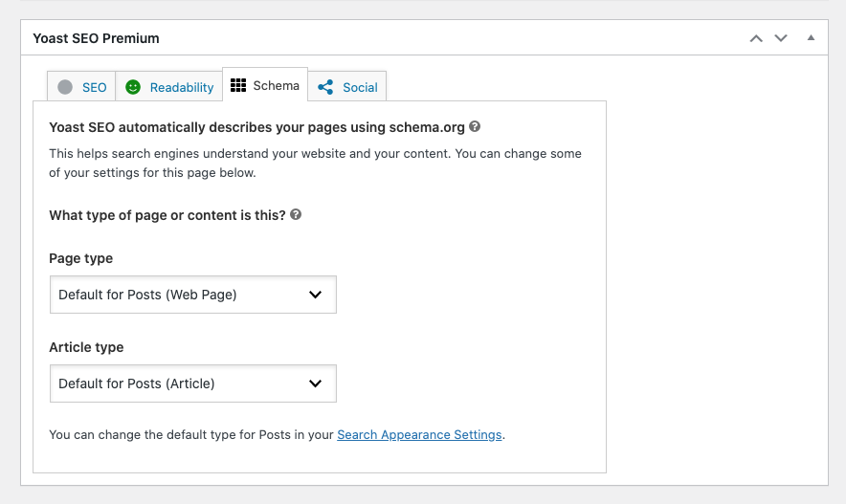This screenshot has height=504, width=846.
Task: Move Yoast SEO Premium panel down
Action: pos(781,38)
